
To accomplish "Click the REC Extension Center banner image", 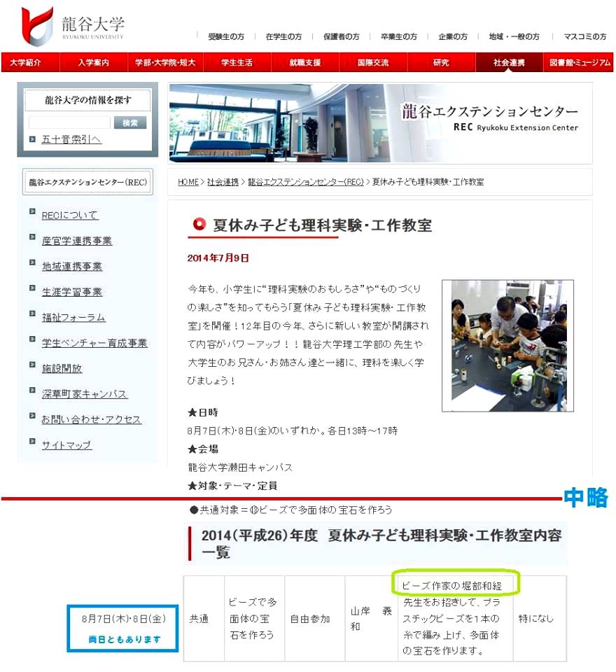I will [x=380, y=123].
